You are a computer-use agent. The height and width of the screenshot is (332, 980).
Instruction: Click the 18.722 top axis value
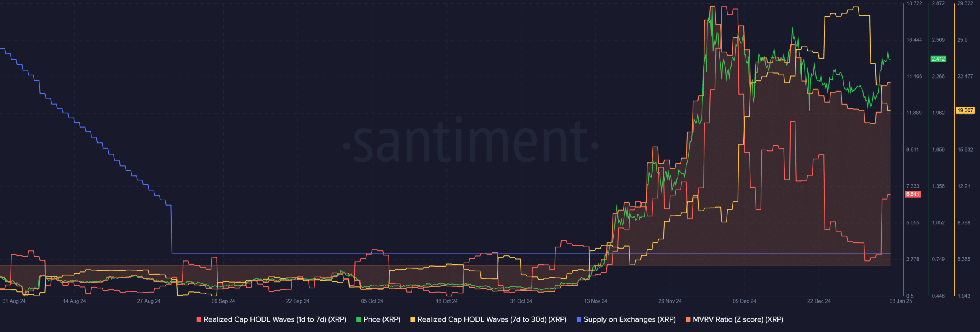pyautogui.click(x=914, y=3)
